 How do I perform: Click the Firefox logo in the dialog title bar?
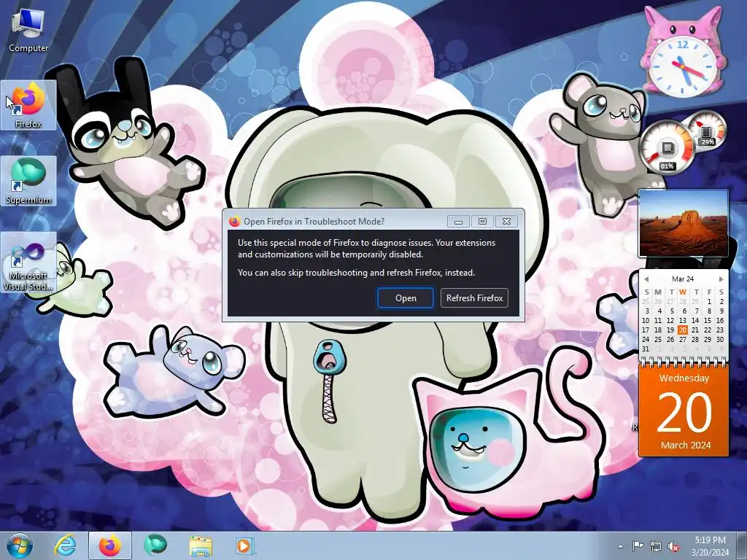pos(234,222)
